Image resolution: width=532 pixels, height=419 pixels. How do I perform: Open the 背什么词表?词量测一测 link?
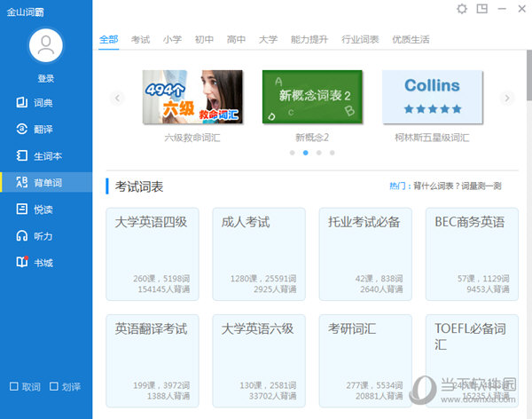tap(457, 186)
